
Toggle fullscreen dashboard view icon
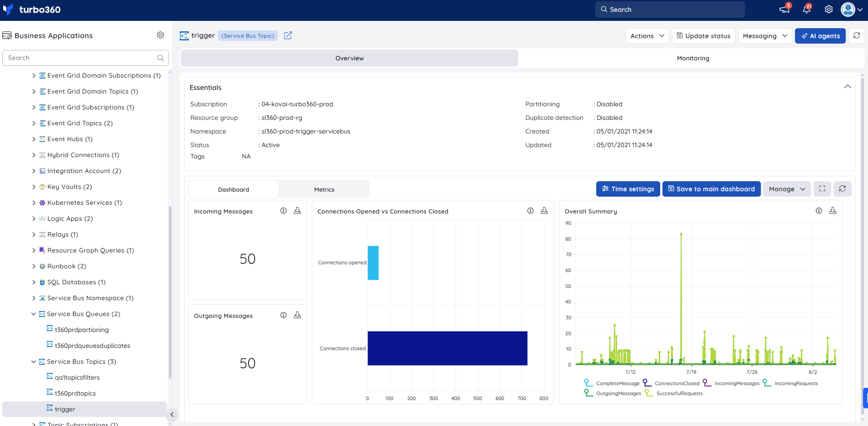coord(822,188)
